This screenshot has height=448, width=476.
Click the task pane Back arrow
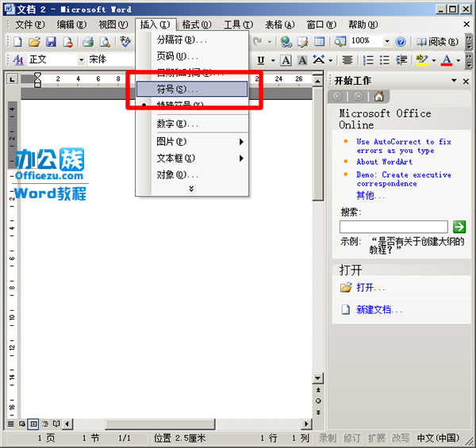337,97
